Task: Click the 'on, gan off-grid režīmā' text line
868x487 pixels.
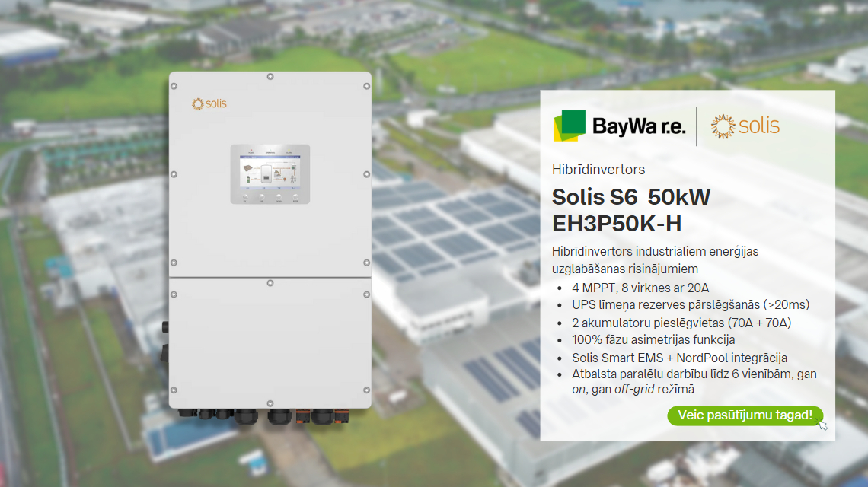Action: pos(633,390)
